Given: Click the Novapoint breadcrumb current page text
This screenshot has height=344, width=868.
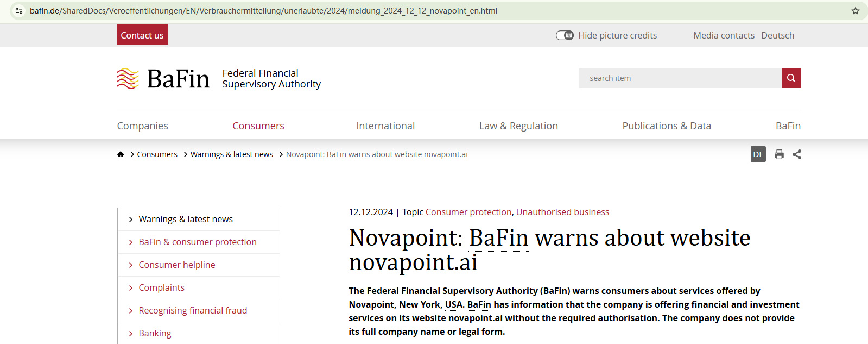Looking at the screenshot, I should click(x=377, y=154).
